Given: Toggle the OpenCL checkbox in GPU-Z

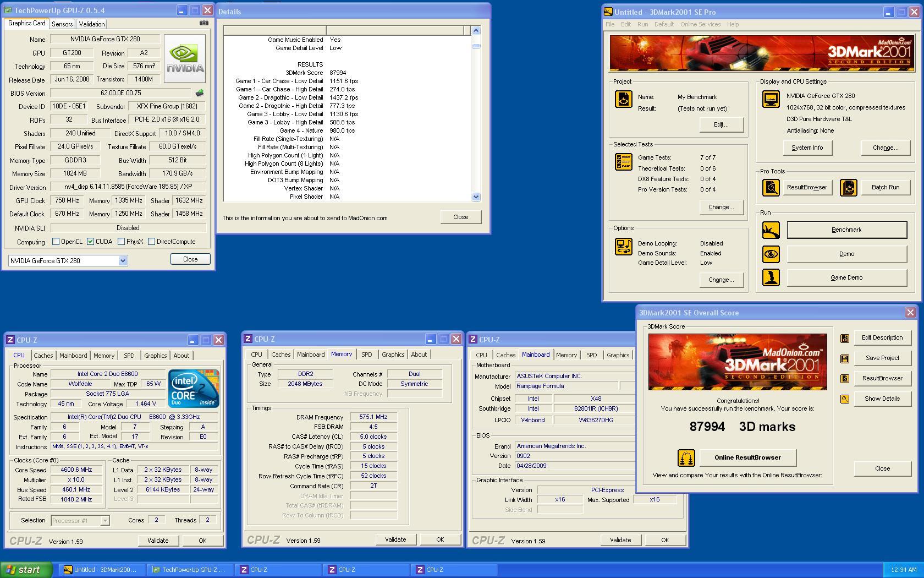Looking at the screenshot, I should point(56,242).
